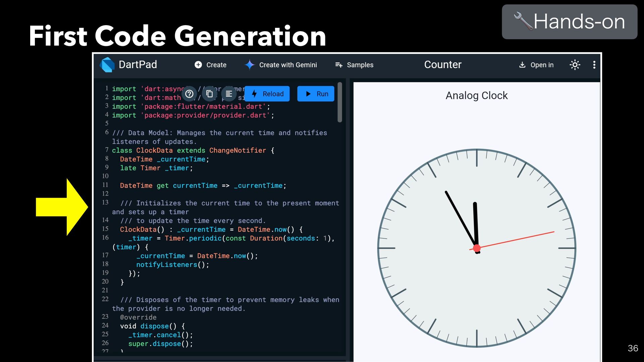Copy code with the clipboard icon
644x362 pixels.
coord(209,94)
